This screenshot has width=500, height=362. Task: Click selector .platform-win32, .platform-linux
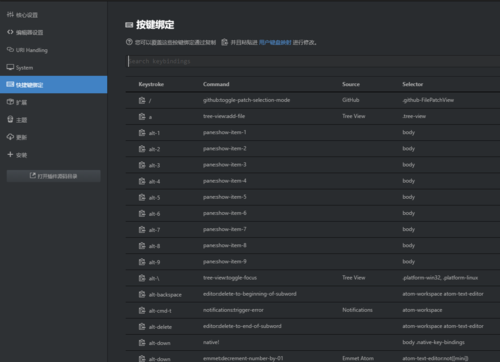pos(440,278)
